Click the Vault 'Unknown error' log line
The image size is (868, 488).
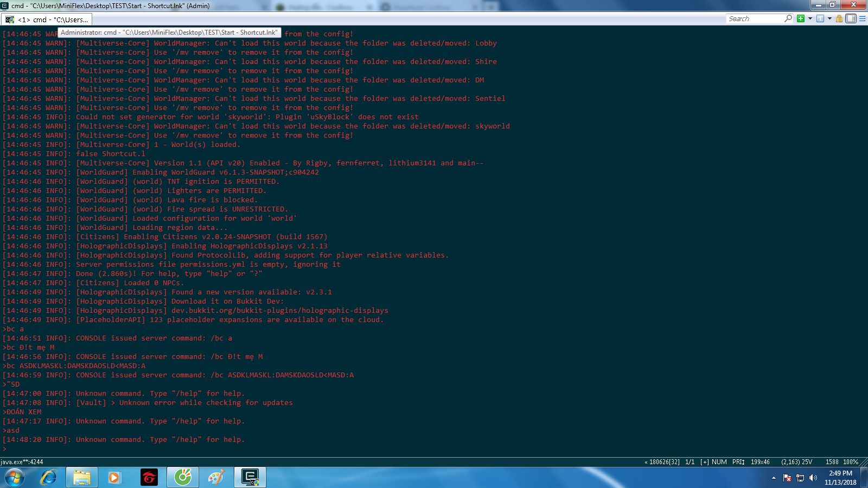(x=148, y=403)
